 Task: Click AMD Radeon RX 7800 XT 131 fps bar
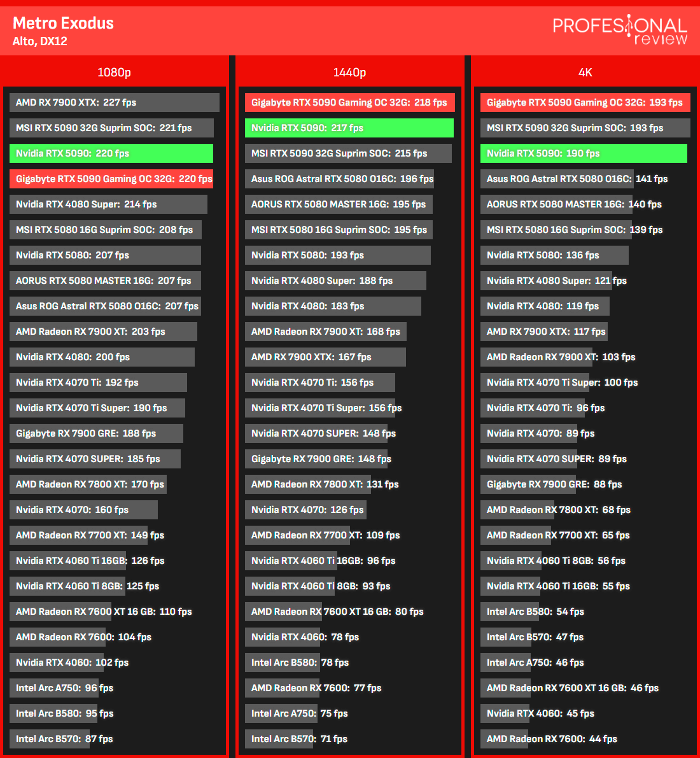point(308,484)
